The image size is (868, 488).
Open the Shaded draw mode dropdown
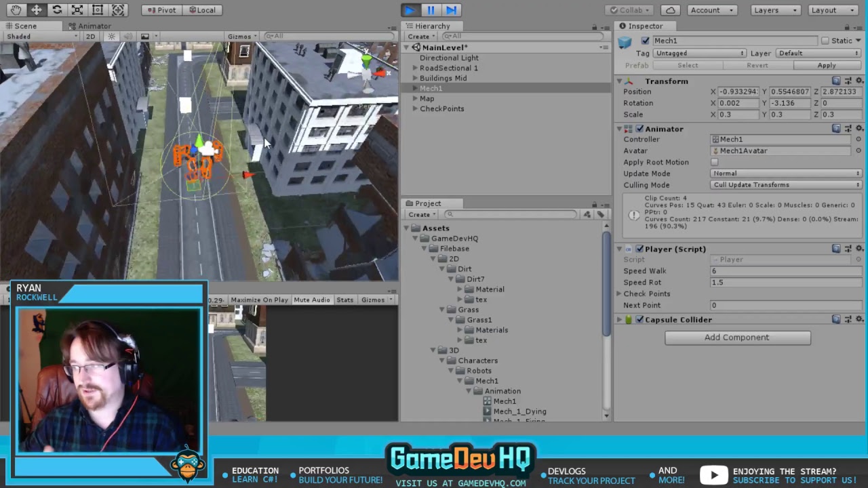tap(42, 37)
